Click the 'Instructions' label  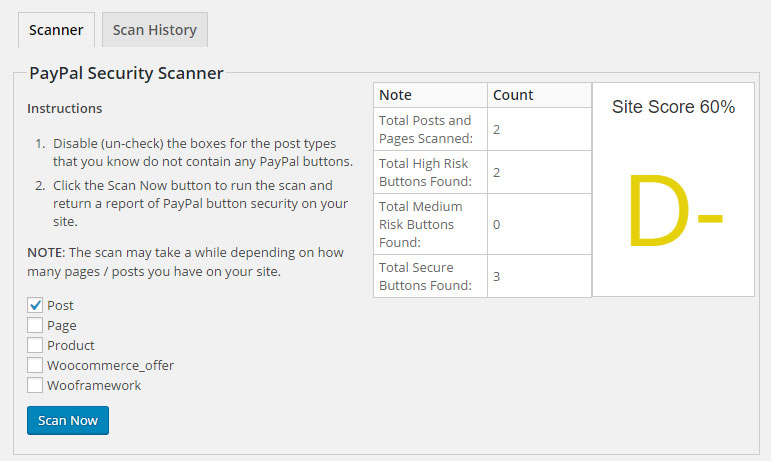coord(65,108)
